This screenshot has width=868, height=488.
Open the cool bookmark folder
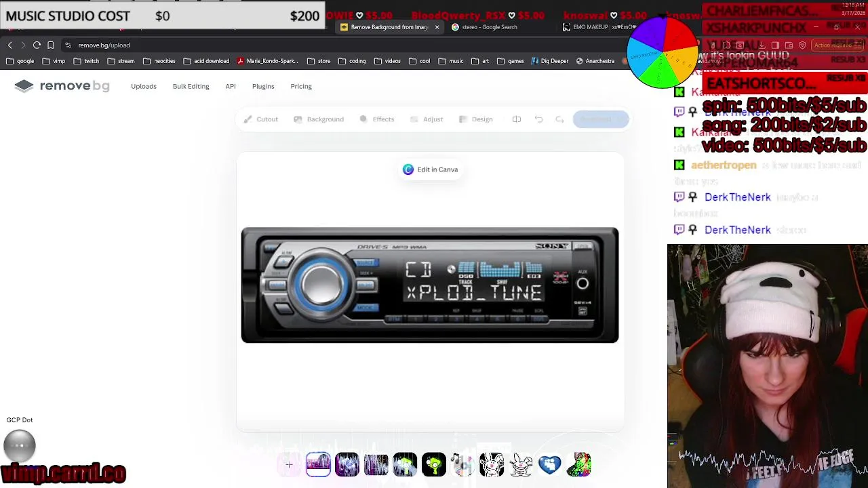419,61
